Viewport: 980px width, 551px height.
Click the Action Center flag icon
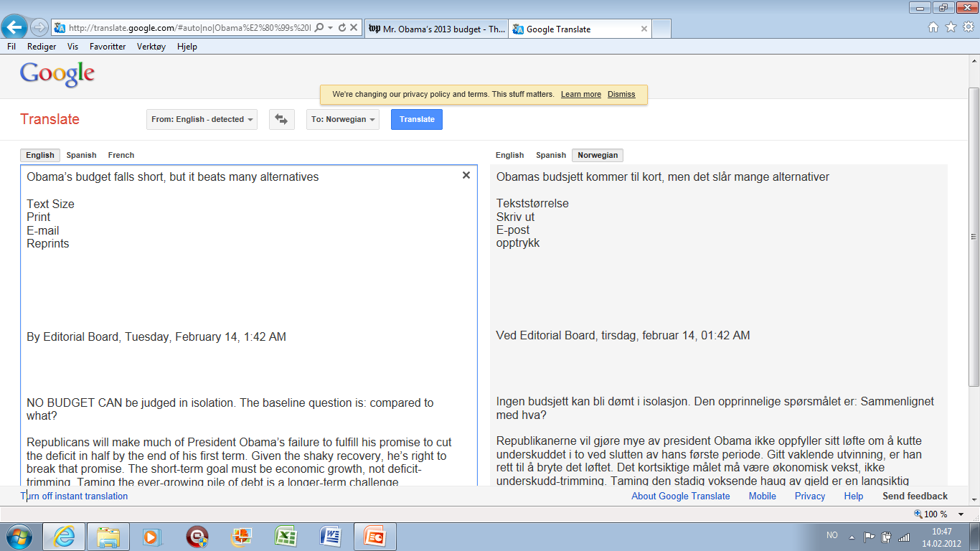tap(869, 536)
